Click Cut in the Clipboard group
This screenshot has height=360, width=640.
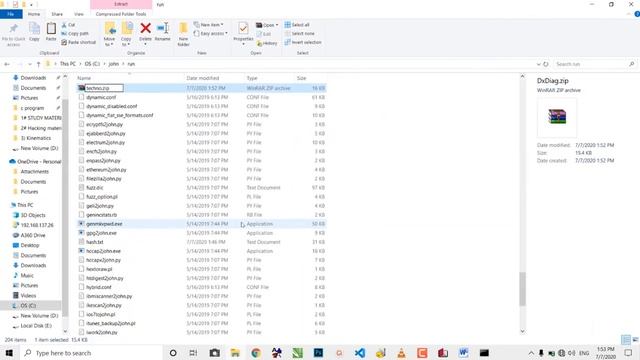(68, 25)
